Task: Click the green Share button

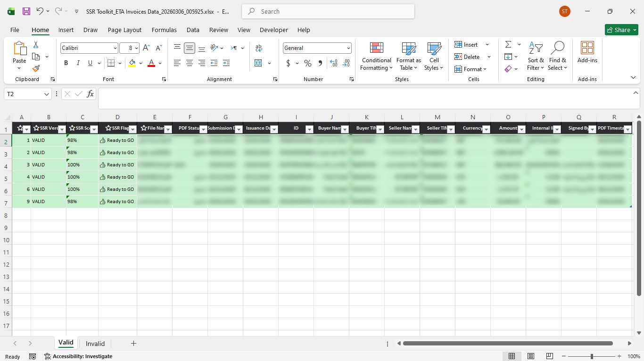Action: click(x=621, y=30)
